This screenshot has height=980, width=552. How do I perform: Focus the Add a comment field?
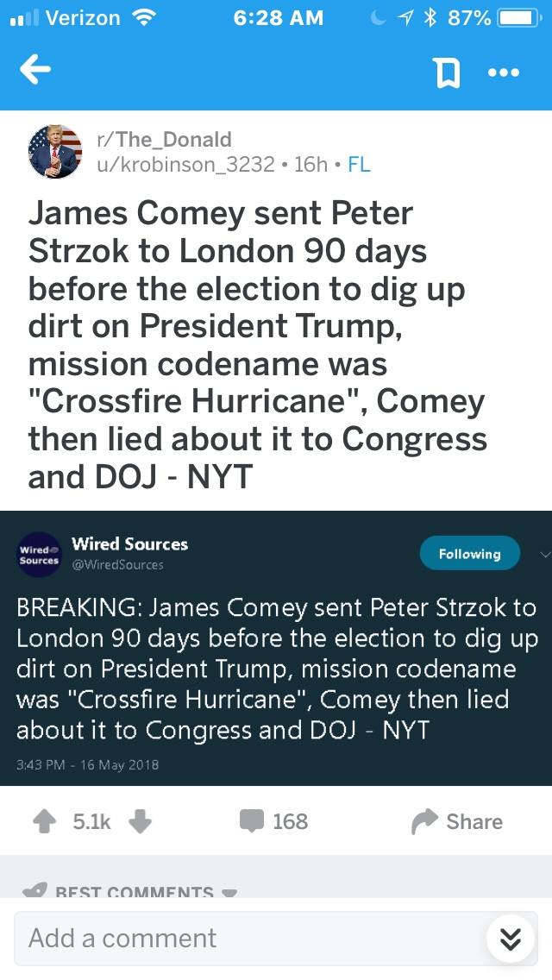coord(250,938)
